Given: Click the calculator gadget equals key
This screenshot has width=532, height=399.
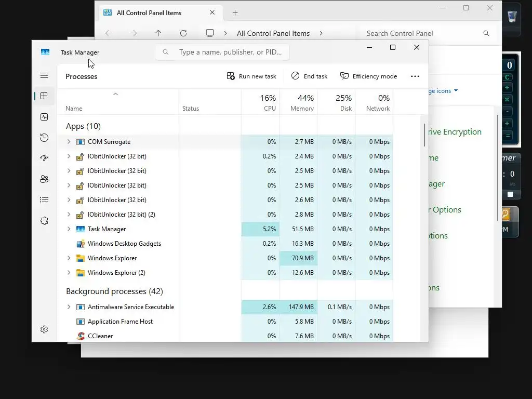Looking at the screenshot, I should 507,136.
